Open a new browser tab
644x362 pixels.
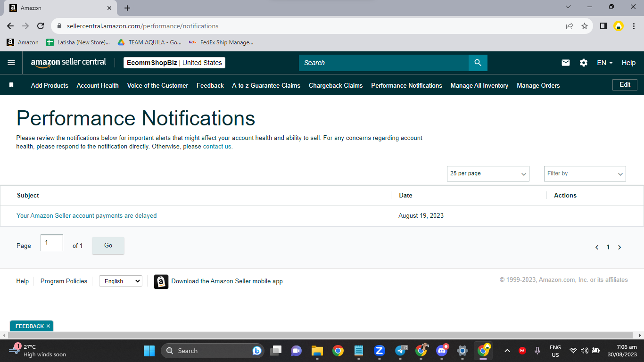(x=127, y=8)
